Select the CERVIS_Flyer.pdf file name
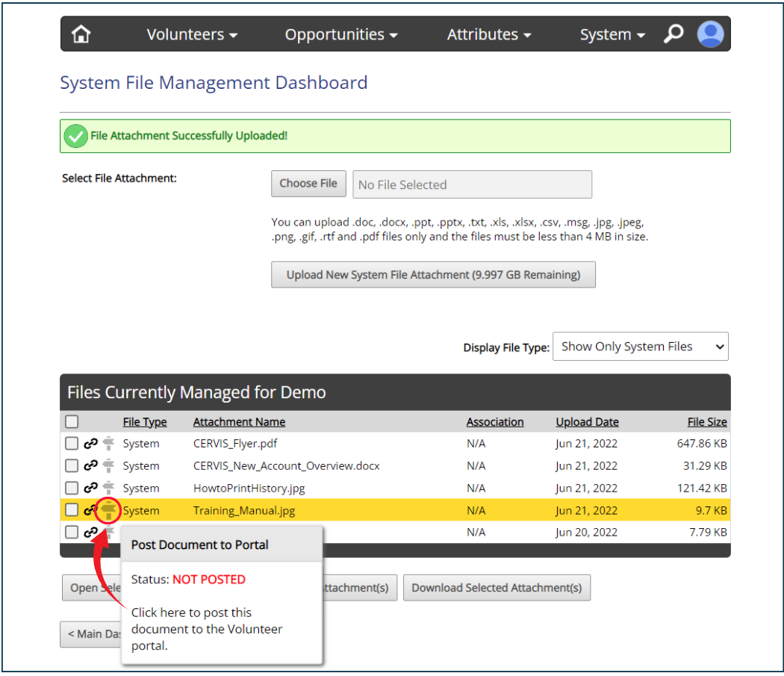The image size is (784, 676). click(x=235, y=444)
